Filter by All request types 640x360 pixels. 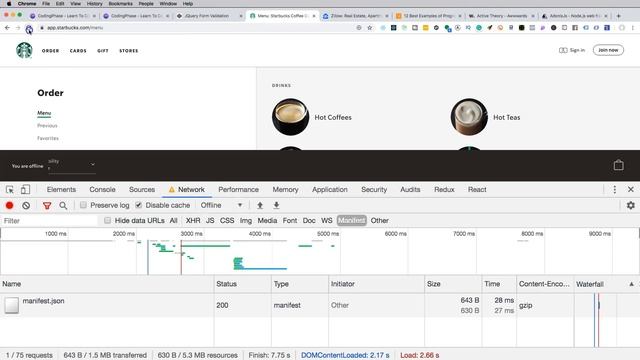173,220
